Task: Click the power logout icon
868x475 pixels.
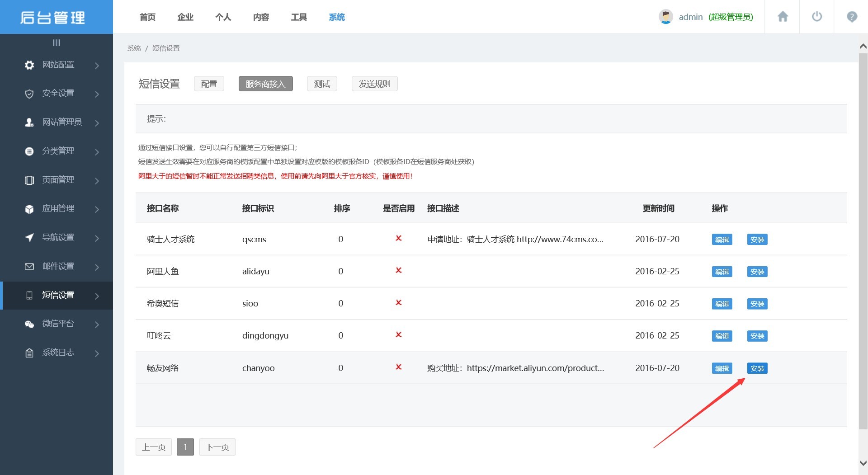Action: pos(817,17)
